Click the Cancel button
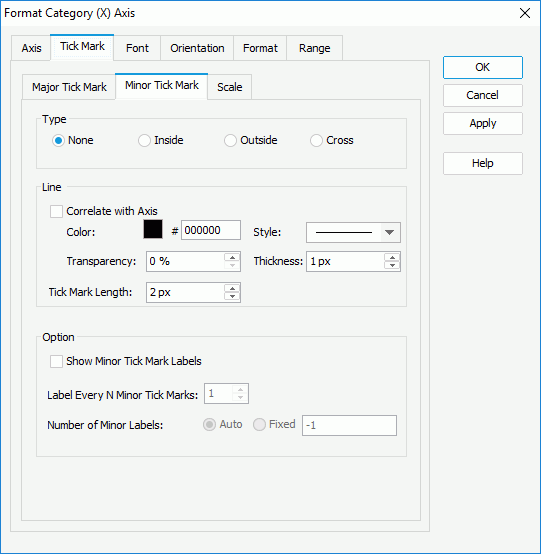Screen dimensions: 541x554 pyautogui.click(x=483, y=95)
